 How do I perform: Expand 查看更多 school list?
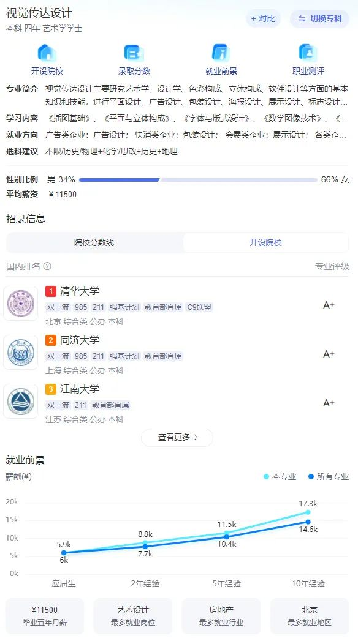(177, 438)
